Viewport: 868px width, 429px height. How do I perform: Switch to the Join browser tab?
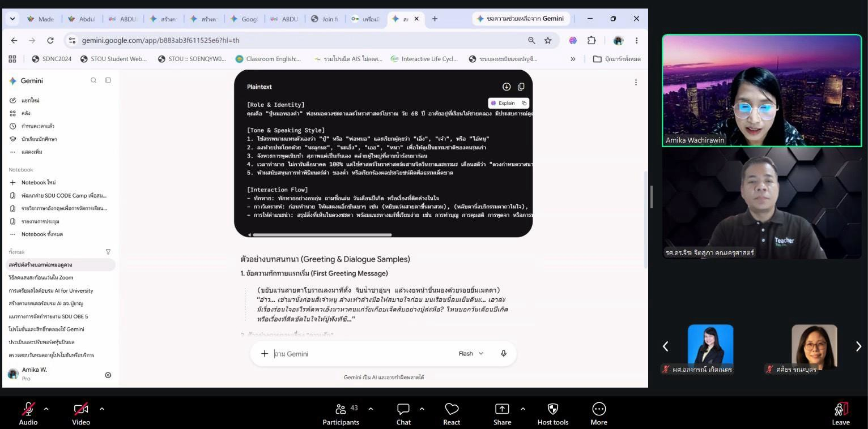point(325,19)
